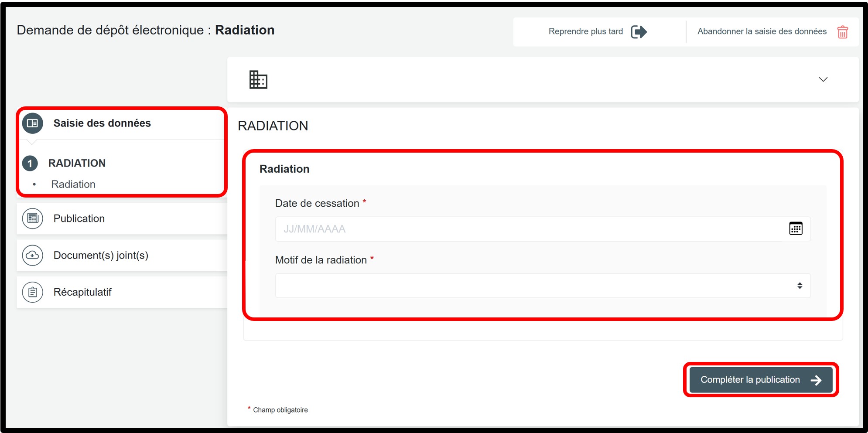Switch to the Récapitulatif step label
The image size is (868, 433).
click(82, 292)
